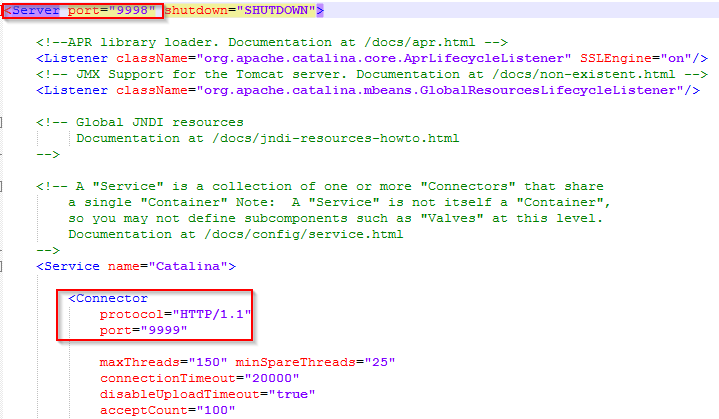The width and height of the screenshot is (719, 419).
Task: Click the connectionTimeout="20000" attribute
Action: coord(199,379)
